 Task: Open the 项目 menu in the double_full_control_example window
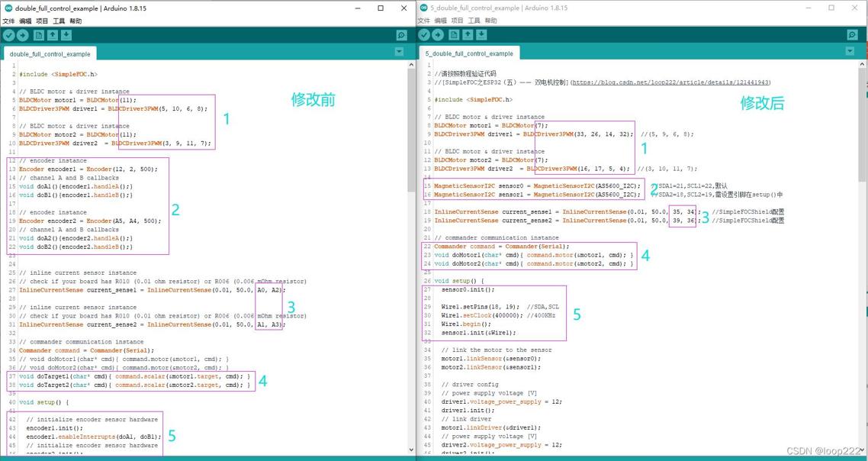coord(42,21)
